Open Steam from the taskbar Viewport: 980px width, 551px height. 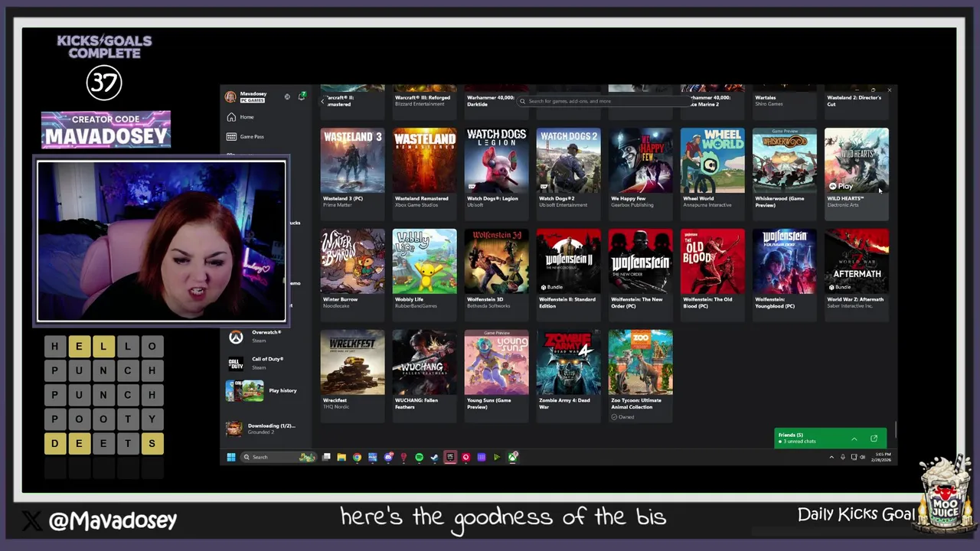point(434,457)
